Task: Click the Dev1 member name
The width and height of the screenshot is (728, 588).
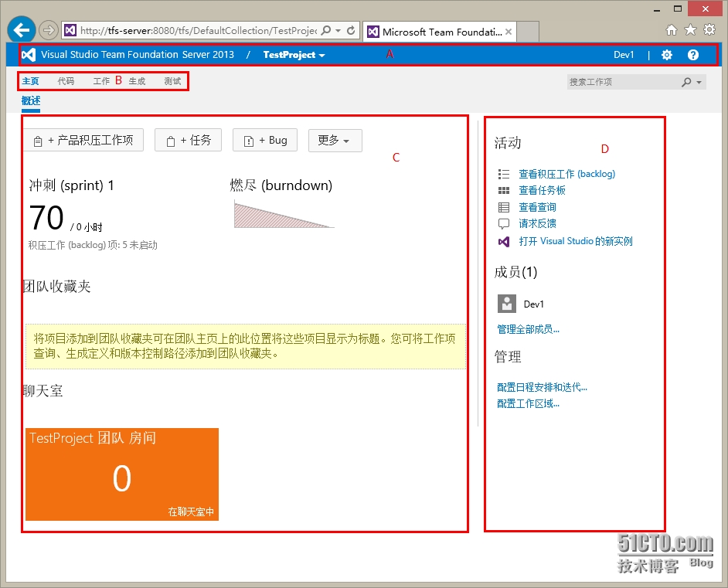Action: tap(534, 304)
